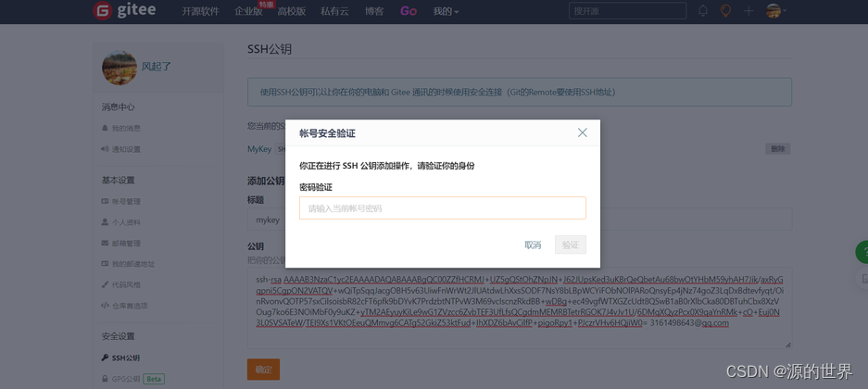Viewport: 868px width, 389px height.
Task: Open 个人资料 in sidebar
Action: coord(126,222)
